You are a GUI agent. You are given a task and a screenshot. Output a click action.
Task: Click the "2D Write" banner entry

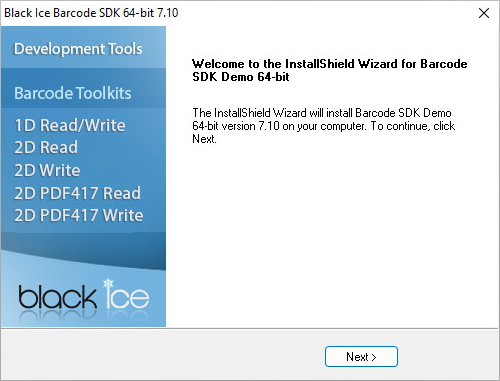pyautogui.click(x=47, y=170)
